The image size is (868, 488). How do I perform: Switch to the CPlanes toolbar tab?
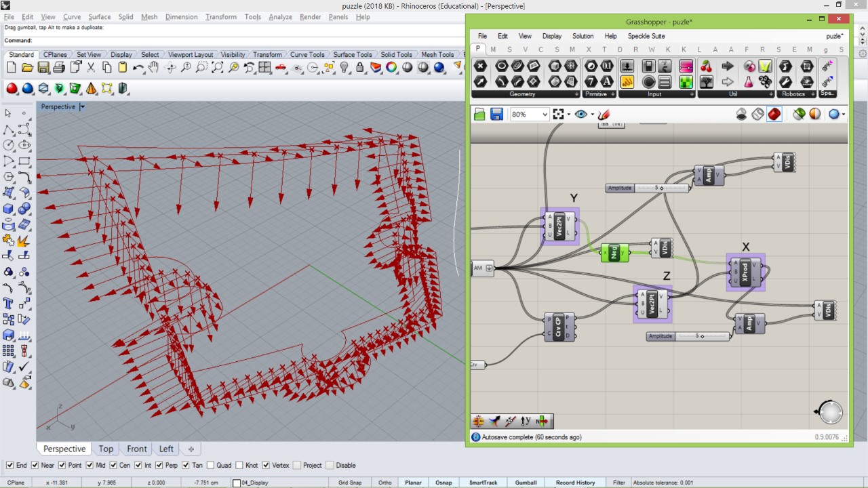click(54, 55)
